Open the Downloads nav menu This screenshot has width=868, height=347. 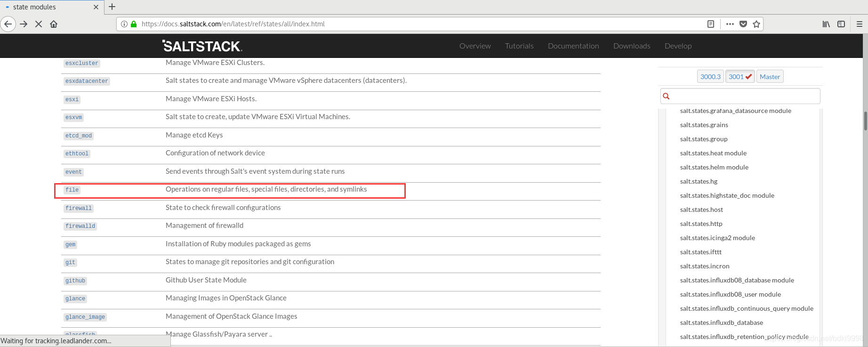(x=632, y=46)
